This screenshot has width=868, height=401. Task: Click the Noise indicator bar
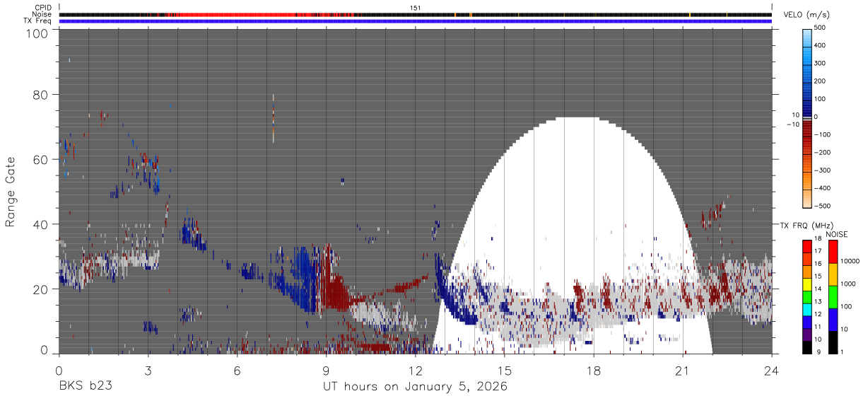pyautogui.click(x=416, y=14)
